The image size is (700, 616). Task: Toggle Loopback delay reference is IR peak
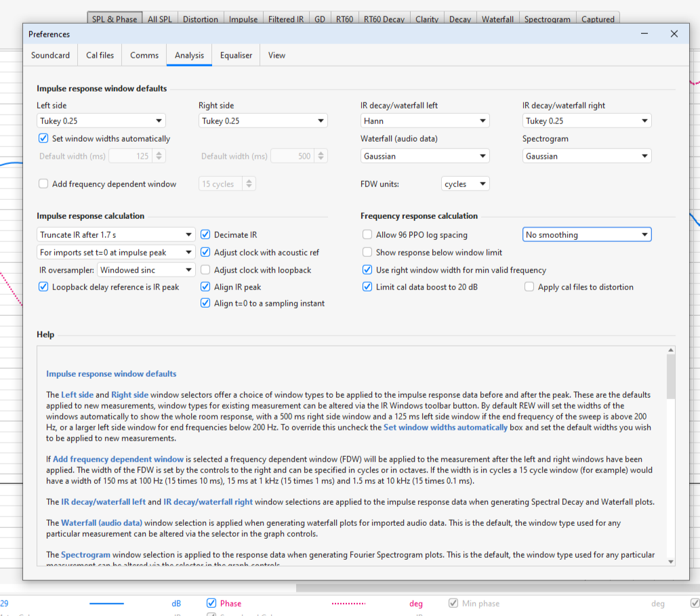[x=43, y=287]
